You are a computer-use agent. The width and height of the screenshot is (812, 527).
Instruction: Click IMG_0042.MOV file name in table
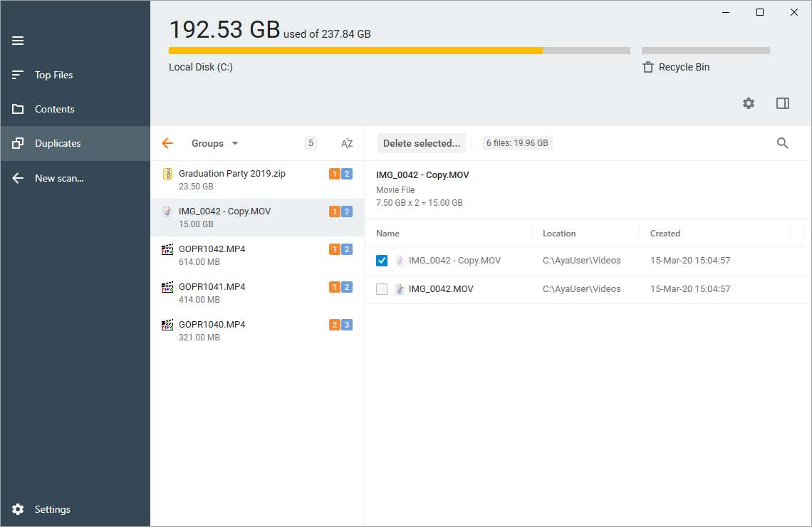point(441,289)
